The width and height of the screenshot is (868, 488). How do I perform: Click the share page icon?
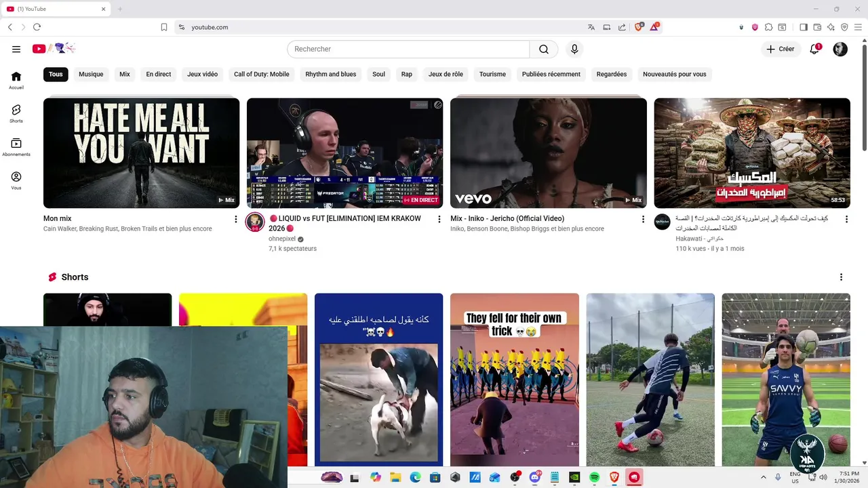[x=622, y=27]
